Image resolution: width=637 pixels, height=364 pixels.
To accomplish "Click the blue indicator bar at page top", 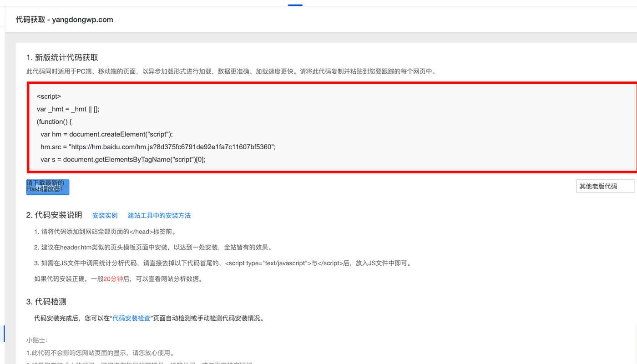I will [x=295, y=5].
